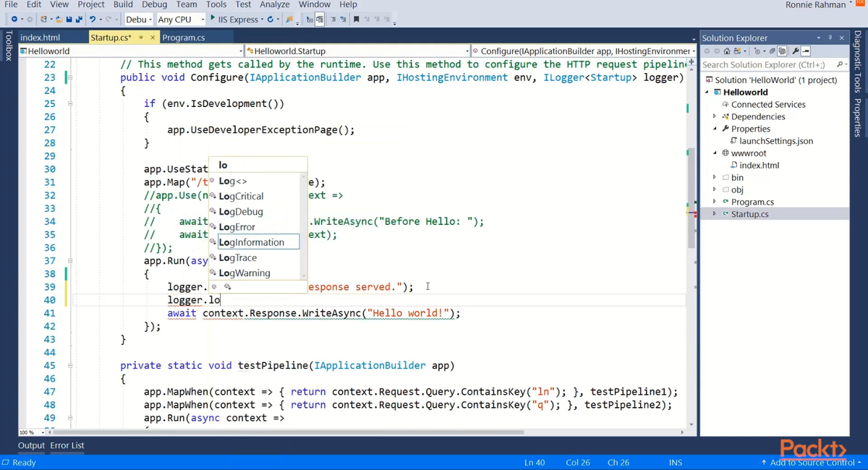The width and height of the screenshot is (868, 470).
Task: Close the Startup.cs tab with its X
Action: 153,38
